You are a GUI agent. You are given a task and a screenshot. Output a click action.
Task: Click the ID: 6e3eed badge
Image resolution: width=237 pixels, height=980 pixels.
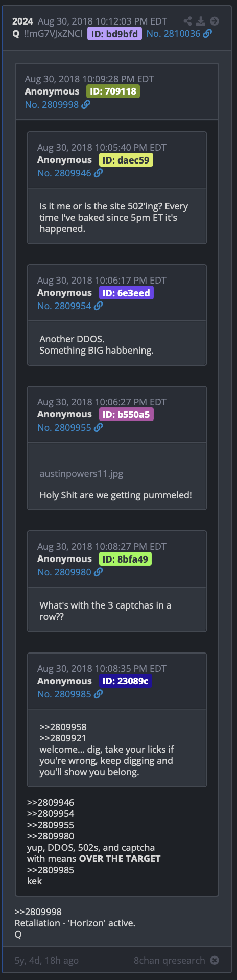click(126, 293)
